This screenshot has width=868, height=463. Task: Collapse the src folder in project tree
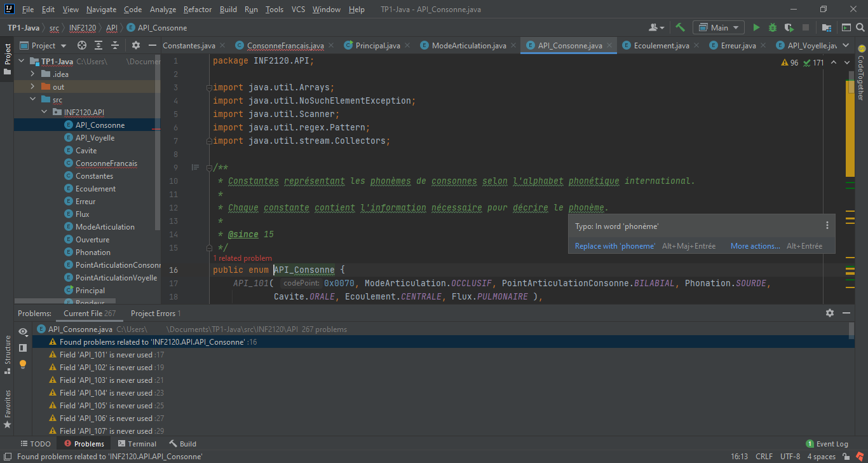[x=33, y=100]
